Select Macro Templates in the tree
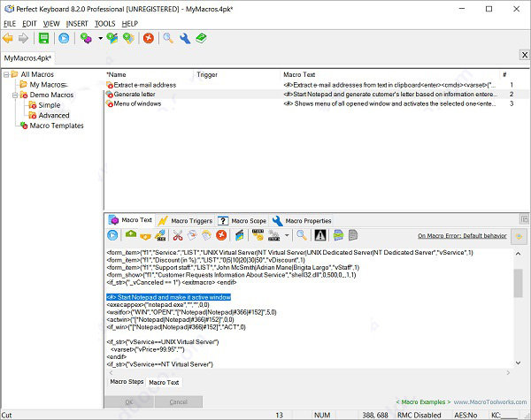 (x=52, y=126)
